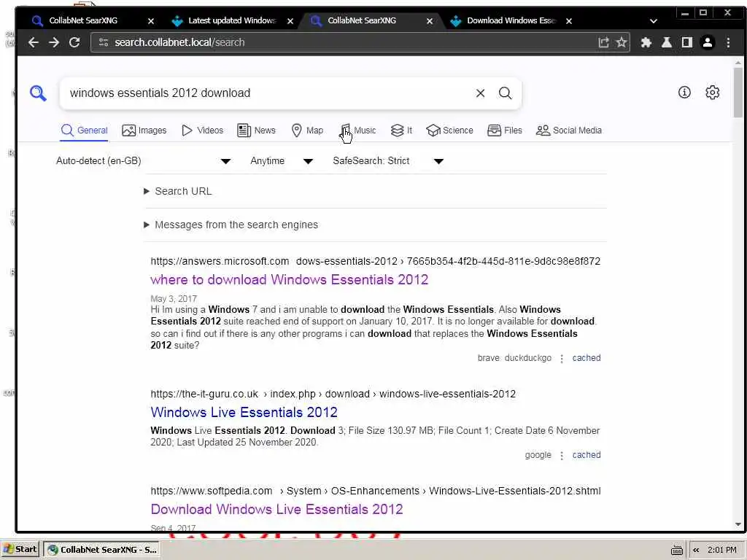Screen dimensions: 747x560
Task: Submit search with the magnifier button
Action: [506, 93]
